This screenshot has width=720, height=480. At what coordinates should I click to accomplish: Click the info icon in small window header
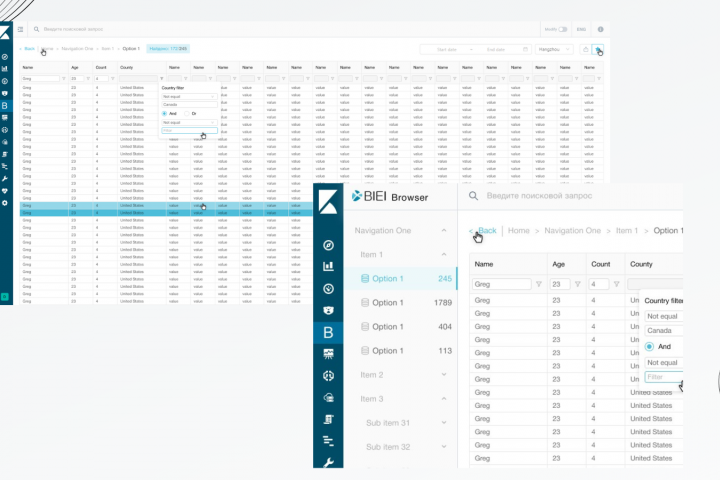click(600, 29)
